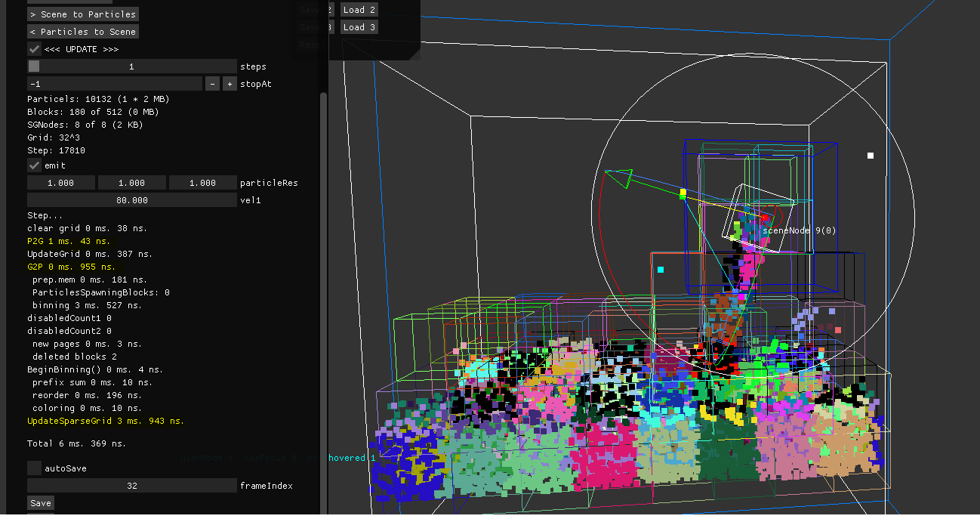The height and width of the screenshot is (522, 980).
Task: Click the stopAt input field
Action: (114, 84)
